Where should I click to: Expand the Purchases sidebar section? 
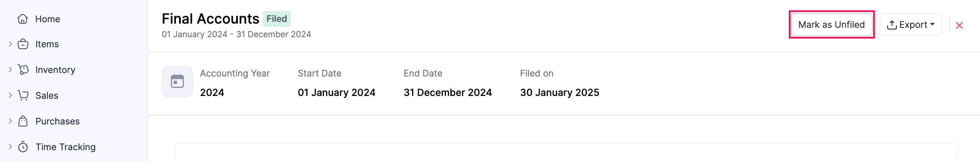[x=10, y=121]
